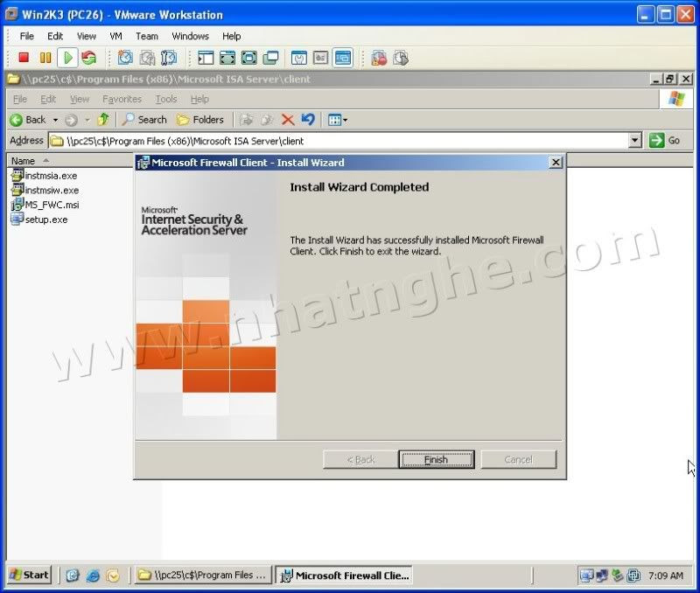Click the VMware capture movie icon
The height and width of the screenshot is (593, 700).
click(x=379, y=58)
